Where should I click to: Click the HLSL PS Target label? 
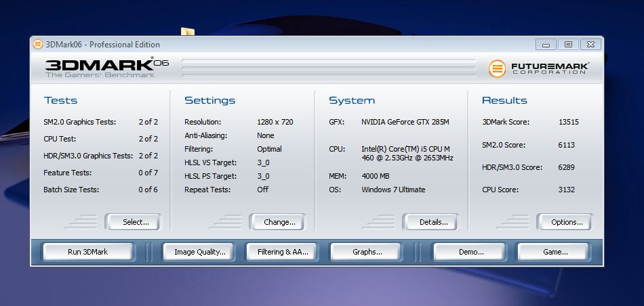210,176
